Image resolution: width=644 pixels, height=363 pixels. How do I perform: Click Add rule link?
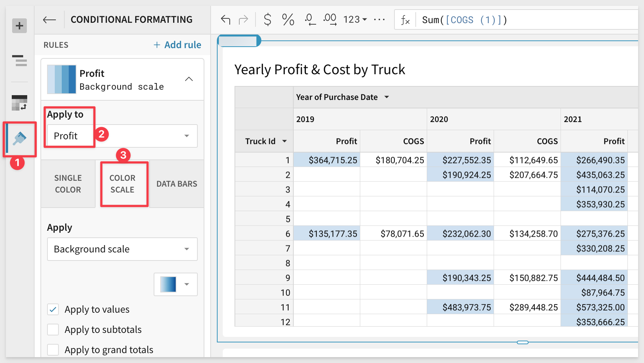click(x=177, y=45)
